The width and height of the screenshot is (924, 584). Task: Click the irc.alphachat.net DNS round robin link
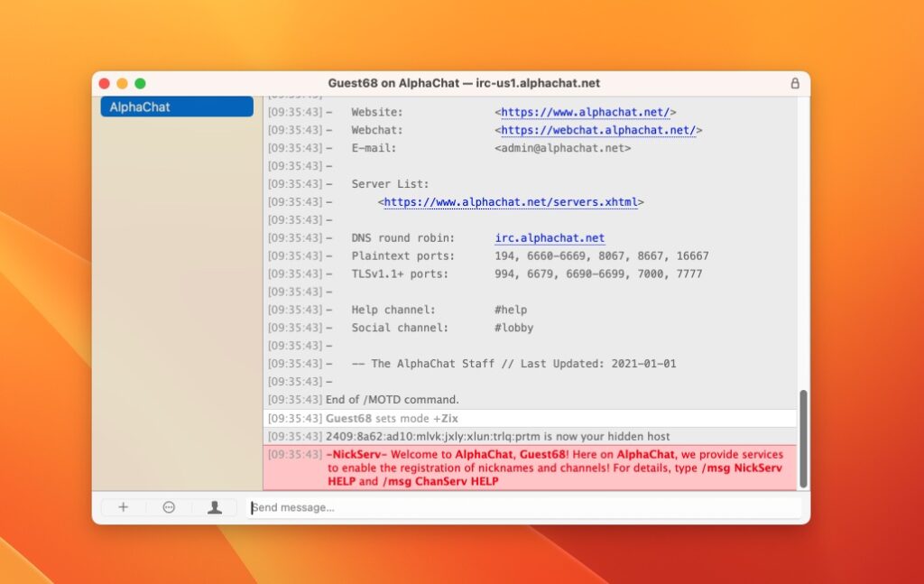[x=550, y=237]
